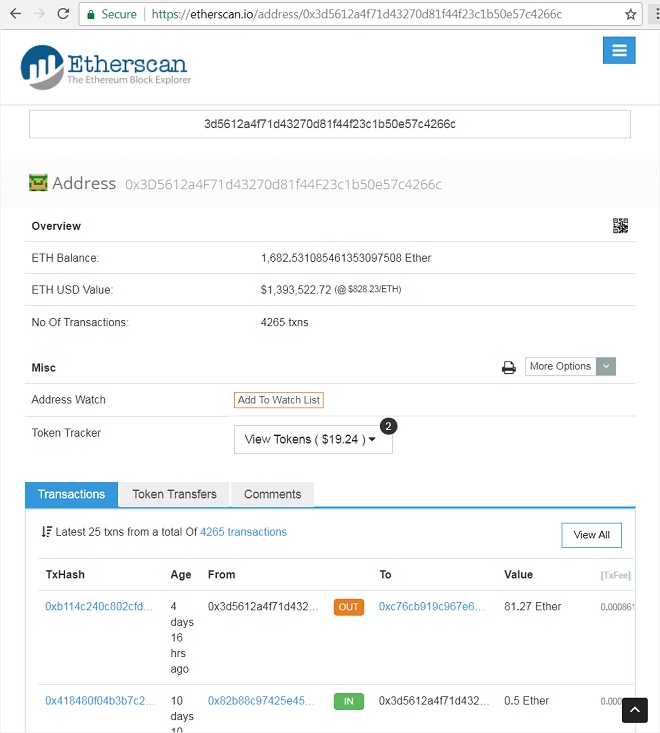Click the token count badge showing 2
Image resolution: width=660 pixels, height=733 pixels.
(x=388, y=426)
